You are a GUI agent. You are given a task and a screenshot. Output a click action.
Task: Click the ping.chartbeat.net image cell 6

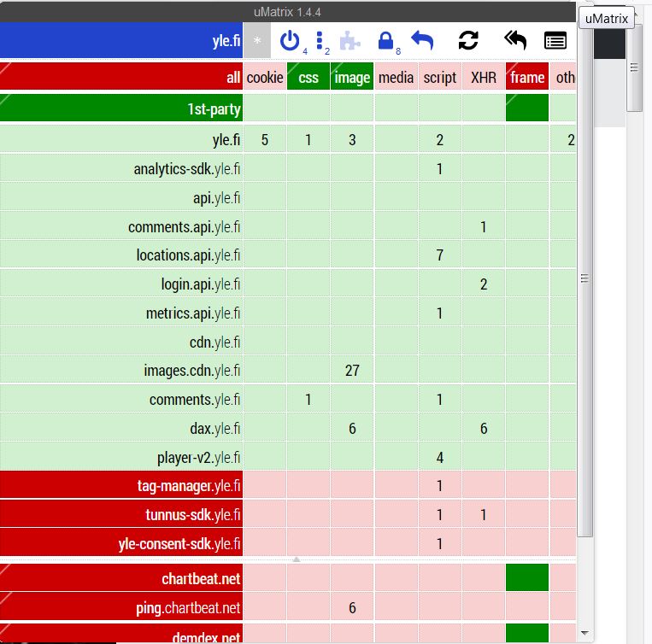352,607
